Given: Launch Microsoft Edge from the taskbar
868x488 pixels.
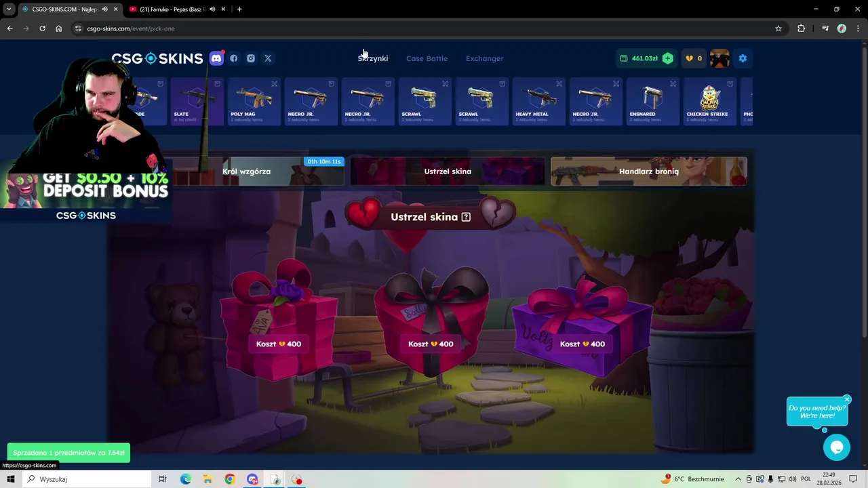Looking at the screenshot, I should point(185,479).
